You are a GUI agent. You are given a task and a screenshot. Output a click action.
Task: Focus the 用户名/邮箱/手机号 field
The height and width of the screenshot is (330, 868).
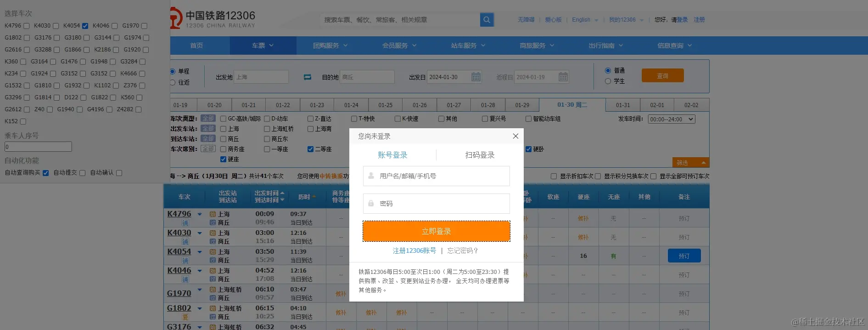[437, 176]
